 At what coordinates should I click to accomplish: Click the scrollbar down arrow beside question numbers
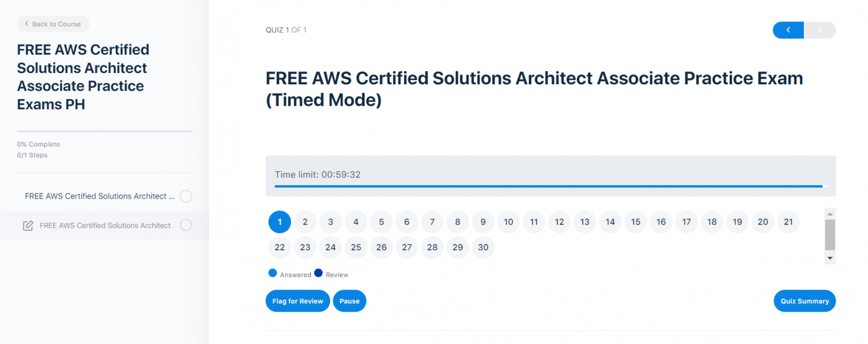click(830, 258)
